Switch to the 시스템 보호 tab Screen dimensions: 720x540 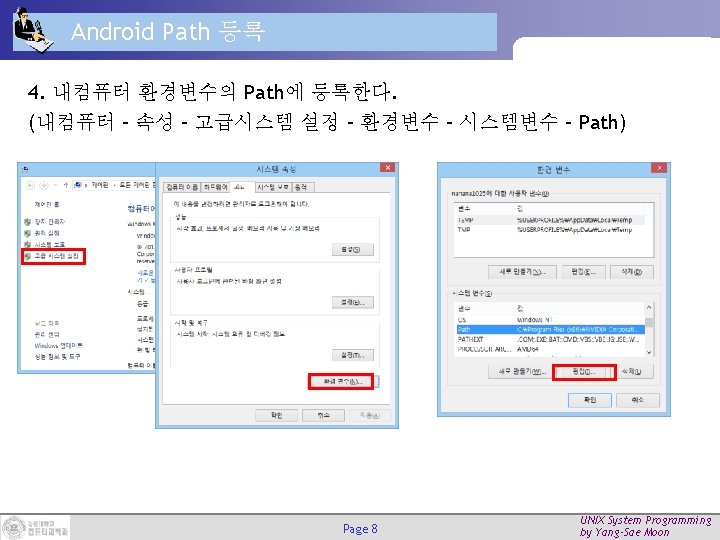pos(273,187)
